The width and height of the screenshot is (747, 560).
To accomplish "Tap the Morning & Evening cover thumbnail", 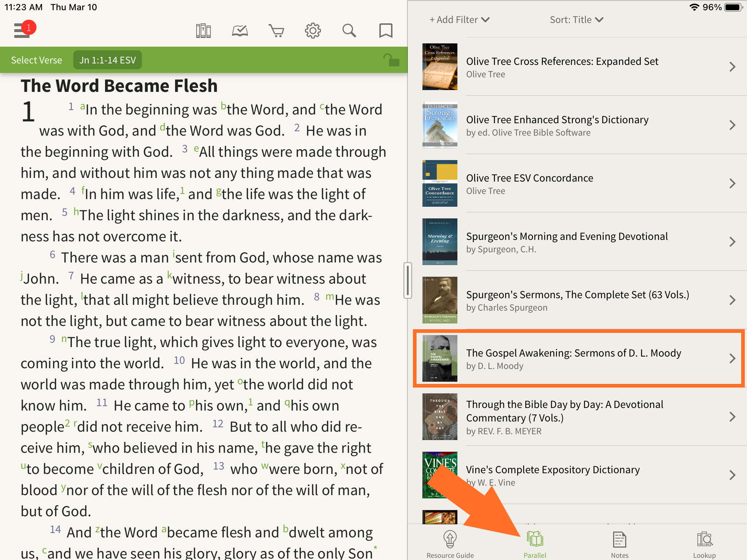I will (x=440, y=242).
